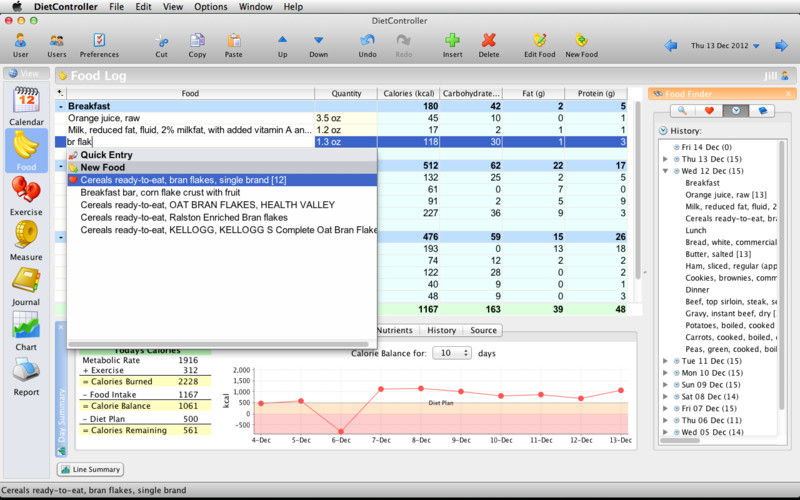The width and height of the screenshot is (800, 500).
Task: Go to the next day with the right arrow
Action: coord(781,45)
